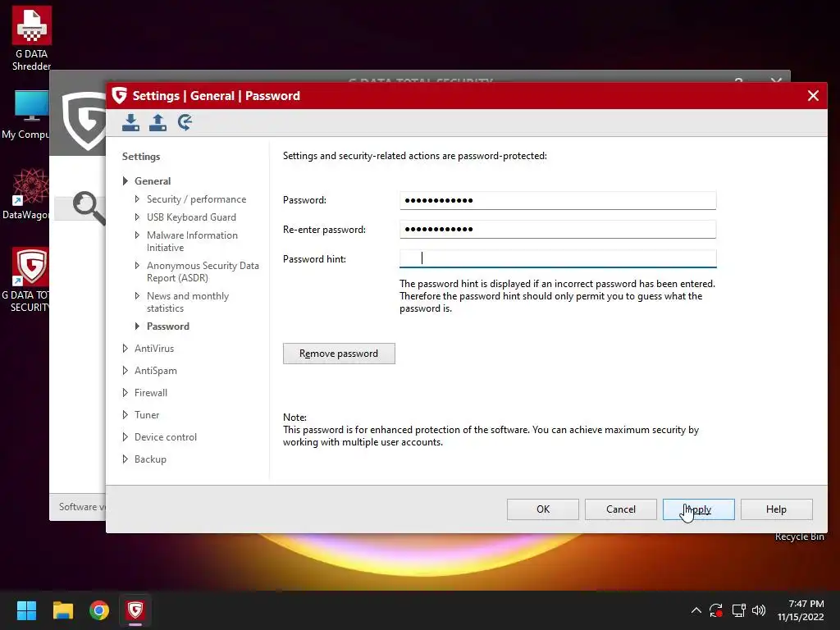Open network tray icon
This screenshot has height=630, width=840.
coord(739,610)
